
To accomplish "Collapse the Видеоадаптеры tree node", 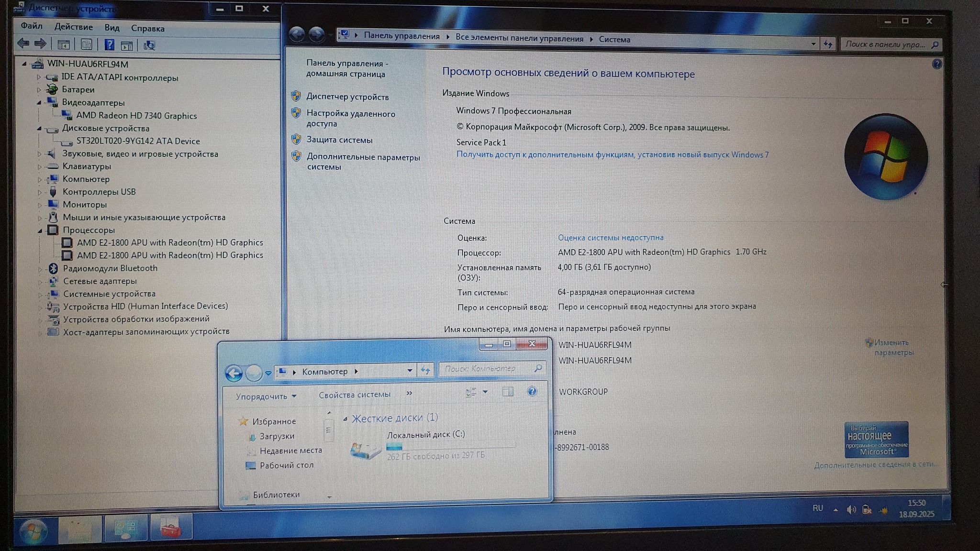I will tap(39, 102).
